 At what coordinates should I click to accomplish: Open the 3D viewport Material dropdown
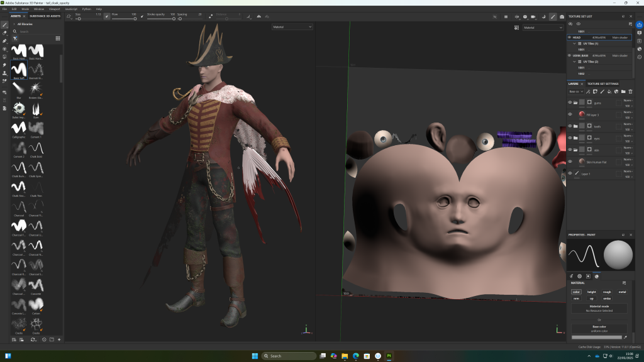[x=292, y=27]
